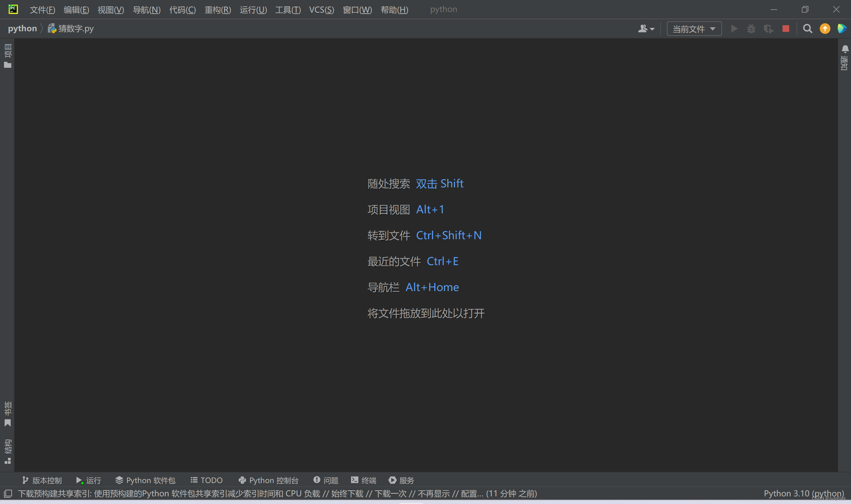Toggle the Project tool window sidebar

[x=7, y=55]
